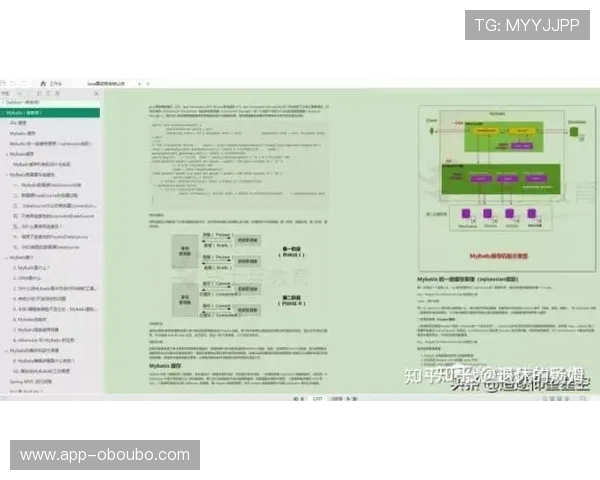Screen dimensions: 600x480
Task: Collapse the MyBatis缓存 outline section
Action: [x=7, y=154]
